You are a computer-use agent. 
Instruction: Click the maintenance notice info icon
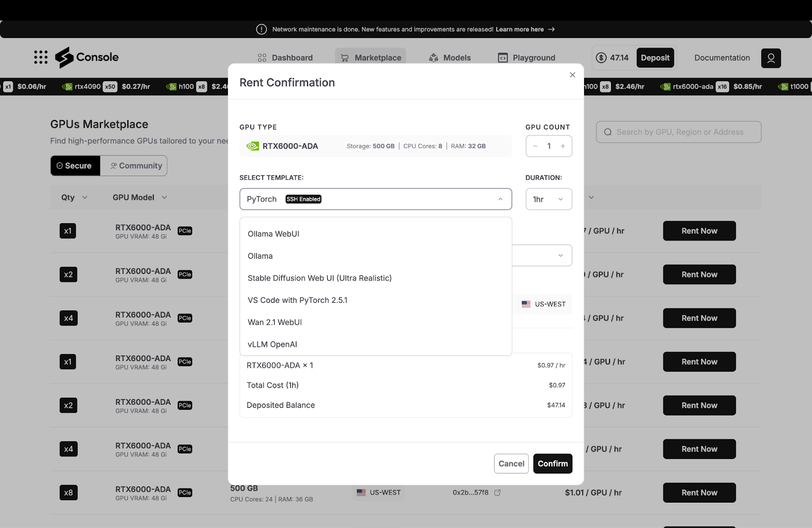261,29
